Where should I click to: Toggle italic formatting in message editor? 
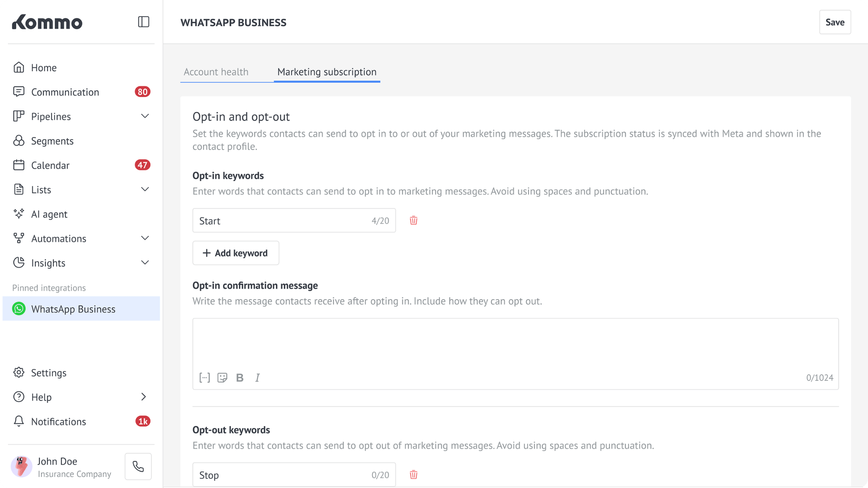(257, 377)
